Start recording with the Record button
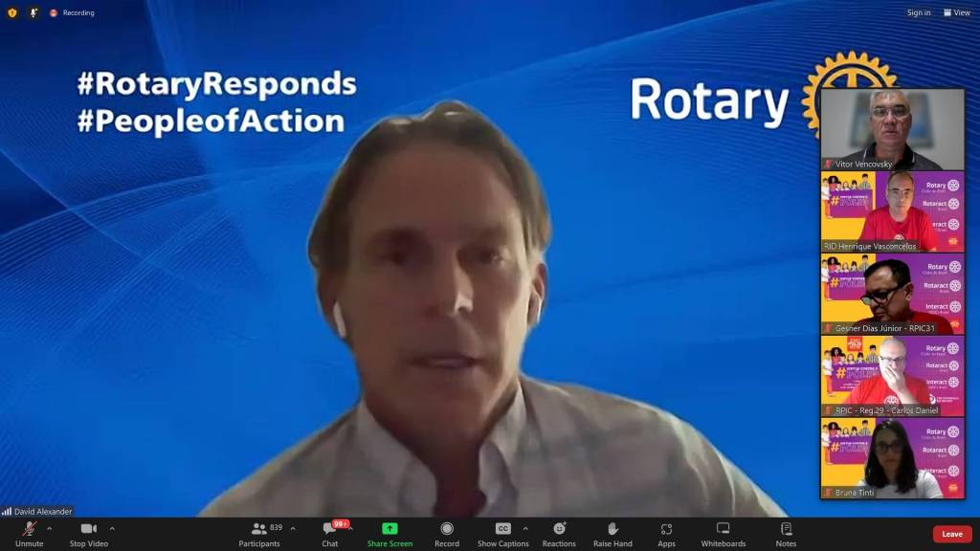Screen dimensions: 980x551 [447, 533]
